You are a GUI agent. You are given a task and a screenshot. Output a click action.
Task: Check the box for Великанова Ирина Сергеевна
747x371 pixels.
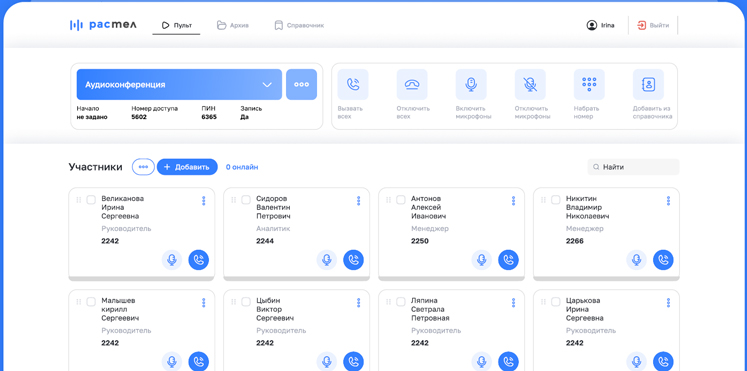coord(91,200)
